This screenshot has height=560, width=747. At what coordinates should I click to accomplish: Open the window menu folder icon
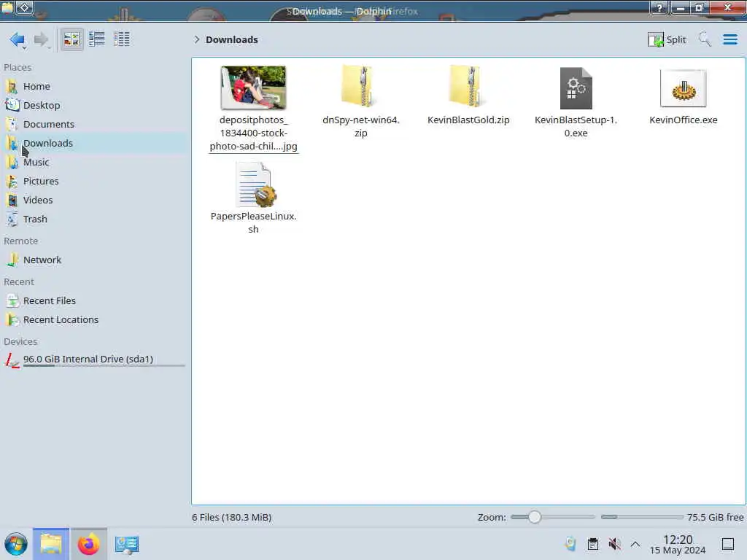(7, 7)
